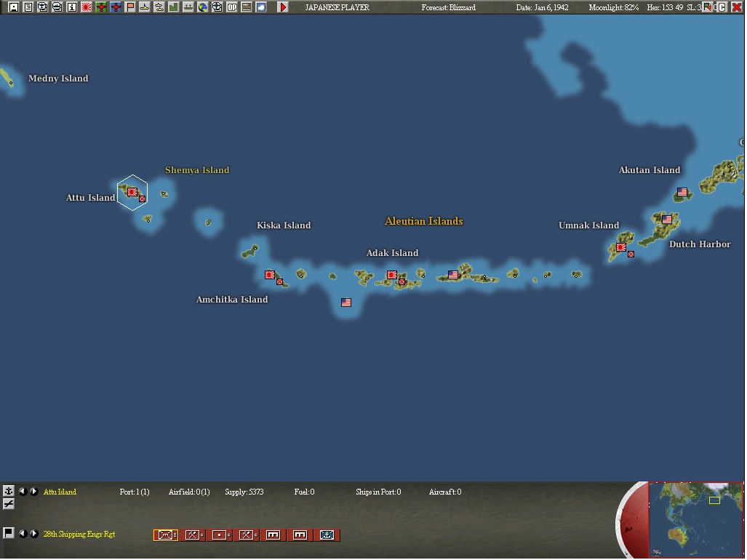
Task: Click the Japanese rising sun toolbar icon
Action: (x=87, y=7)
